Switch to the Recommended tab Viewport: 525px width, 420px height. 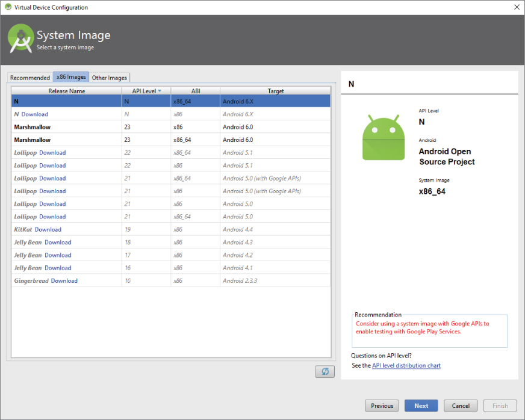coord(30,77)
